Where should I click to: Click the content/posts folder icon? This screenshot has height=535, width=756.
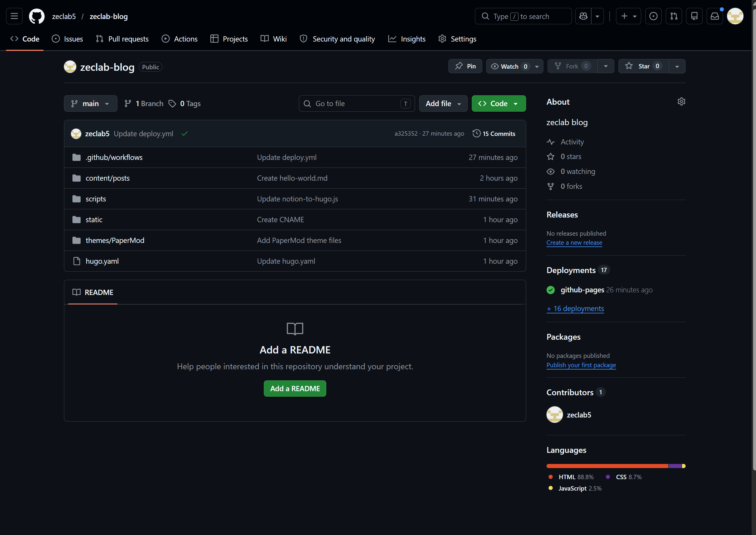point(77,178)
